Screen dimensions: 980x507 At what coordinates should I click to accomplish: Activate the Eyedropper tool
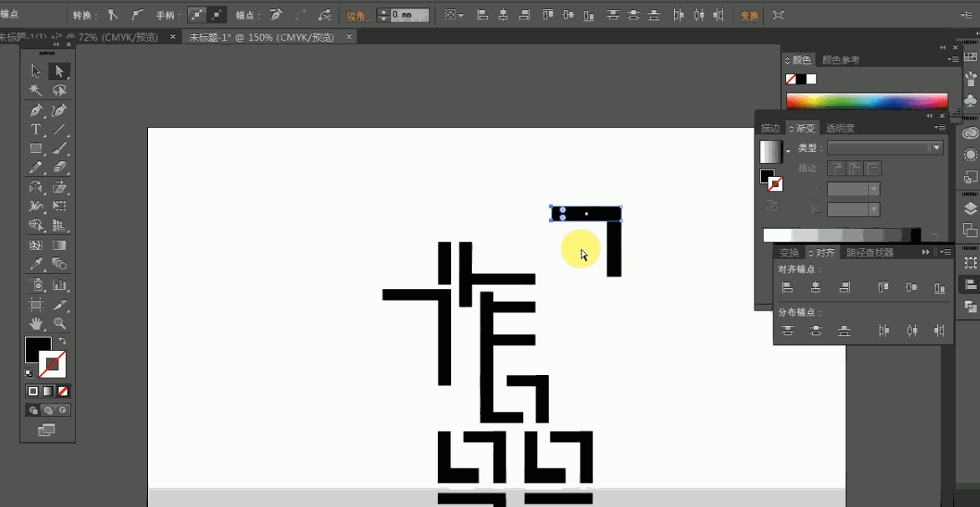pyautogui.click(x=36, y=265)
